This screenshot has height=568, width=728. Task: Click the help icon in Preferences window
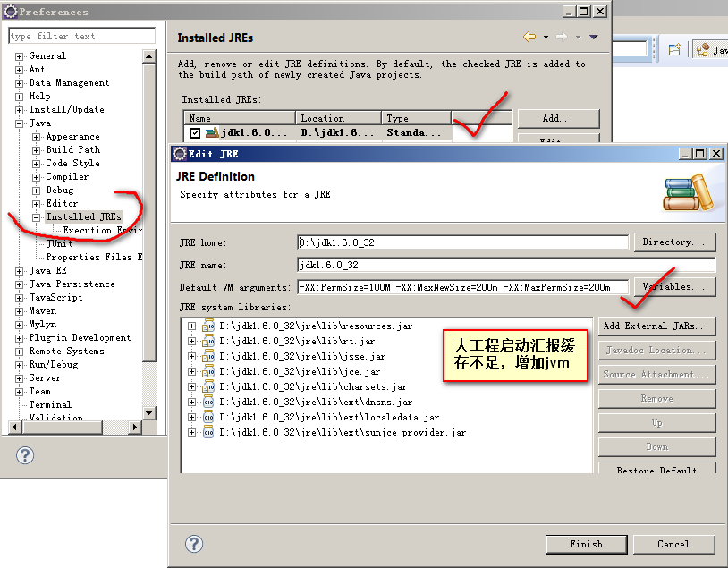tap(25, 455)
